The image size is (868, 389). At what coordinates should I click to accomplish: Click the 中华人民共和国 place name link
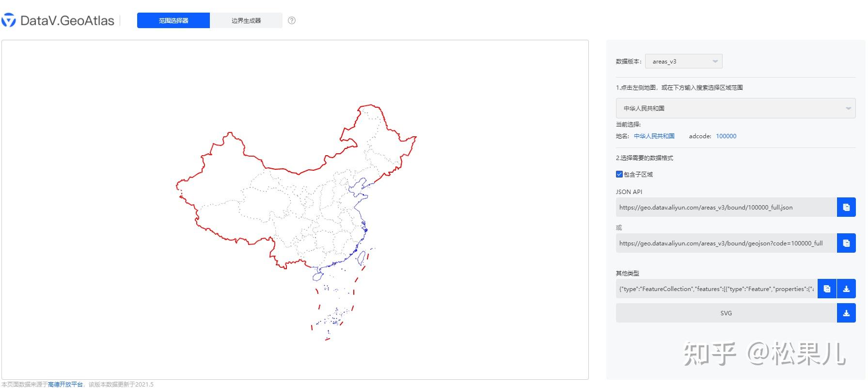[654, 136]
